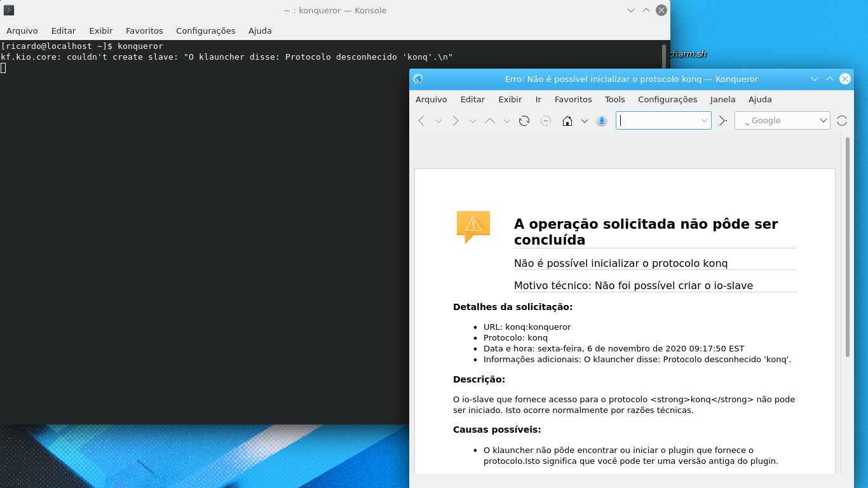Open Editar menu in Konqueror
This screenshot has height=488, width=868.
[473, 100]
